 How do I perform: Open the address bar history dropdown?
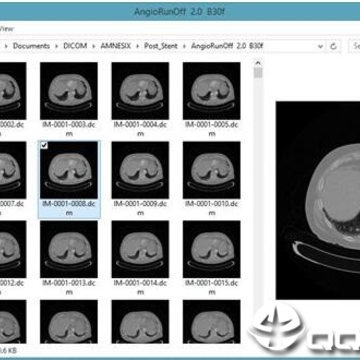[x=321, y=46]
